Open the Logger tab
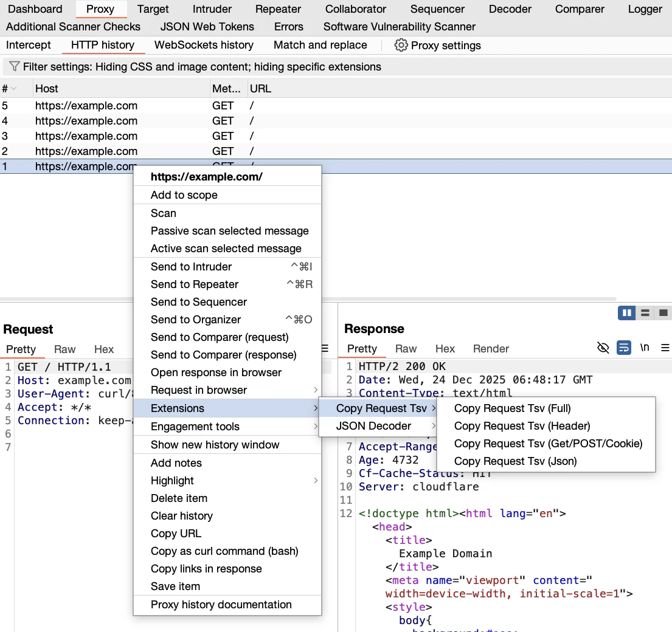This screenshot has width=672, height=632. tap(645, 9)
